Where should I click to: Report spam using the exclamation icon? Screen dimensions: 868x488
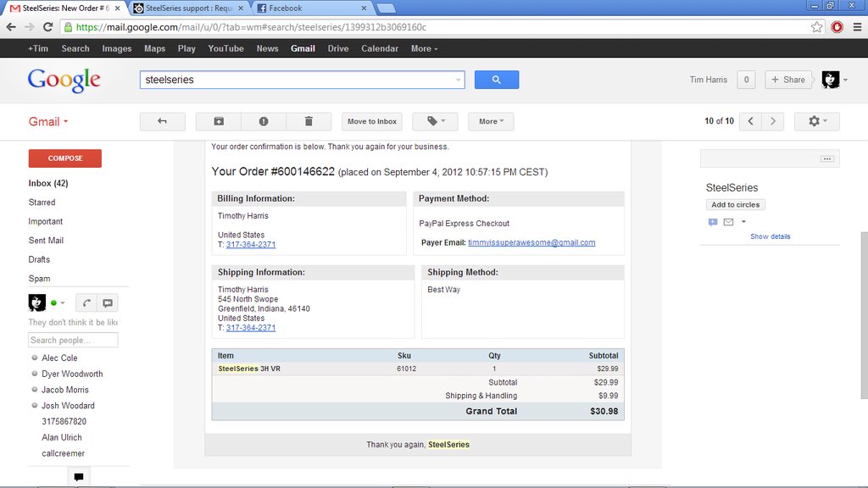[x=264, y=122]
